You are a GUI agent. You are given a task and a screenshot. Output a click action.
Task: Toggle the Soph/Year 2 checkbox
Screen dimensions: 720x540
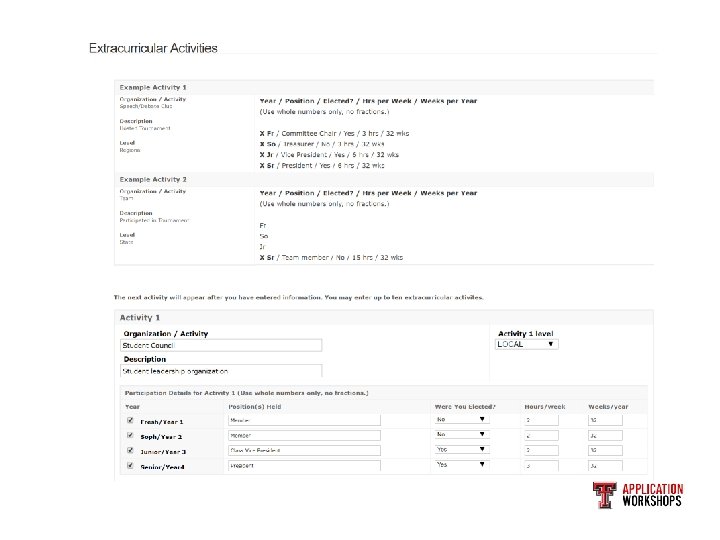(129, 436)
